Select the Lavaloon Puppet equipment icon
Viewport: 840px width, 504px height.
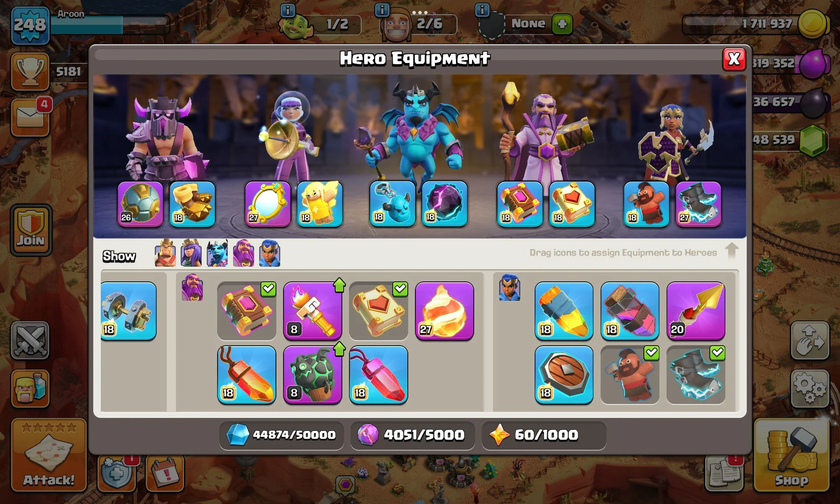312,375
